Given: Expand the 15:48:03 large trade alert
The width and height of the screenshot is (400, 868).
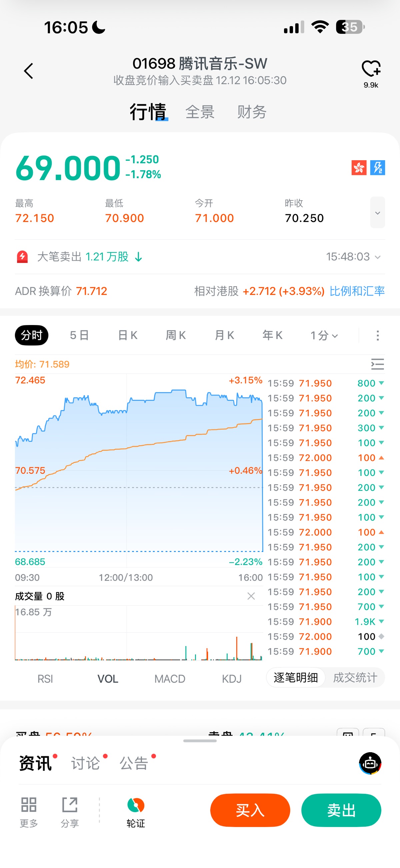Looking at the screenshot, I should 353,257.
